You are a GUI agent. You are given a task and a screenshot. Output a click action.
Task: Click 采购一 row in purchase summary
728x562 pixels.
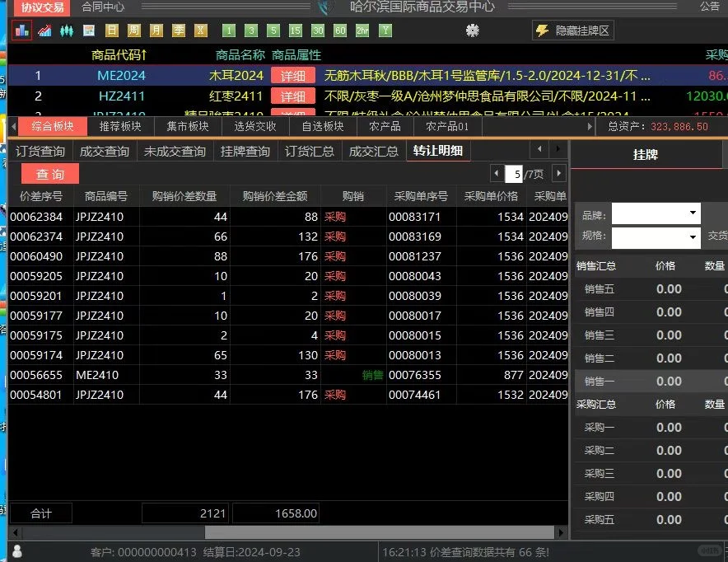tap(651, 428)
